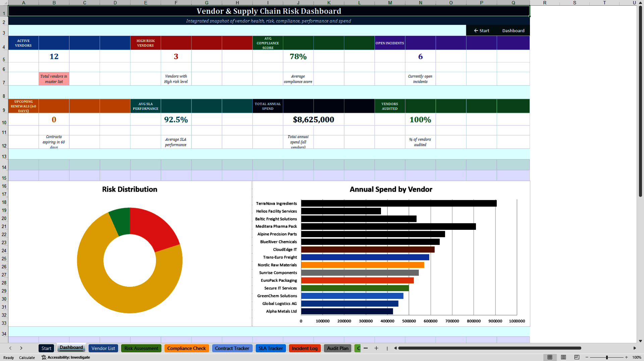Select the 92.5% SLA performance cell

pyautogui.click(x=176, y=120)
